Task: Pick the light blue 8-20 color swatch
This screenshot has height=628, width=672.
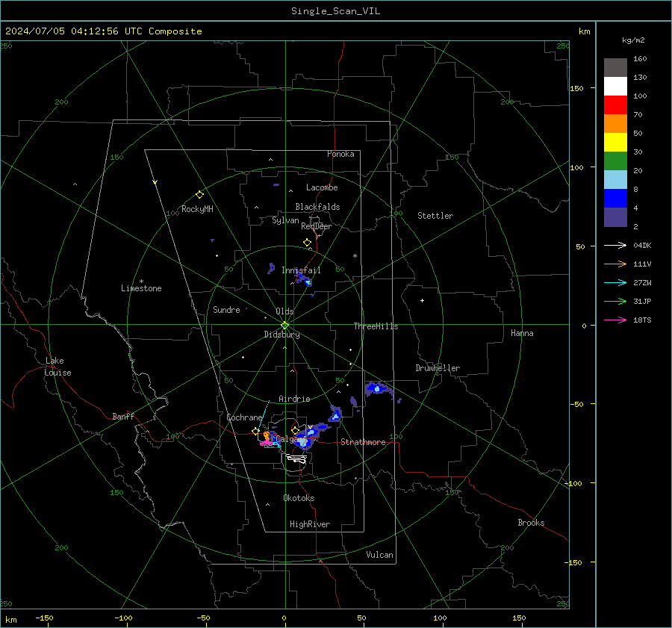Action: tap(615, 180)
